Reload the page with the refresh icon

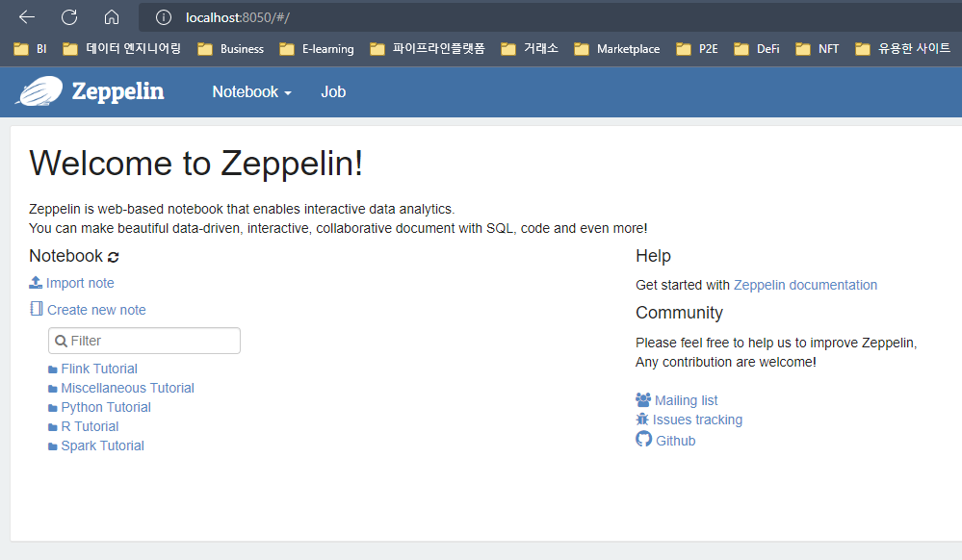tap(69, 17)
